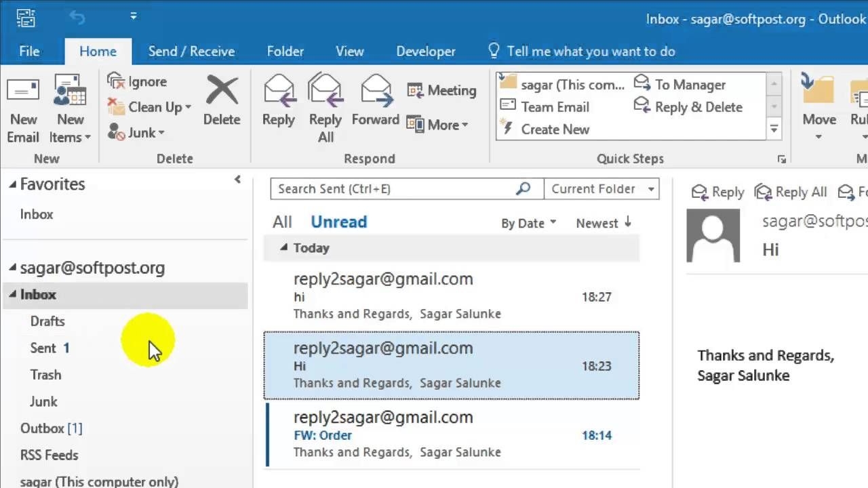
Task: Select Reply & Delete quick step
Action: (688, 107)
